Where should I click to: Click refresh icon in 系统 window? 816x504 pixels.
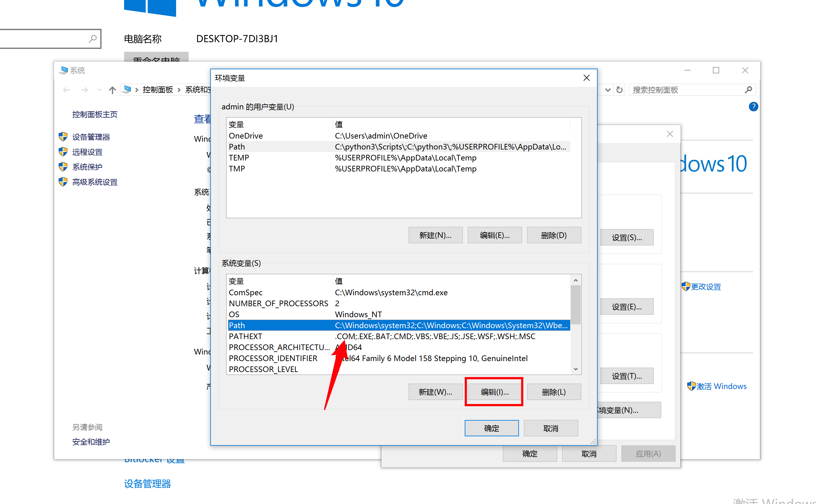(619, 90)
